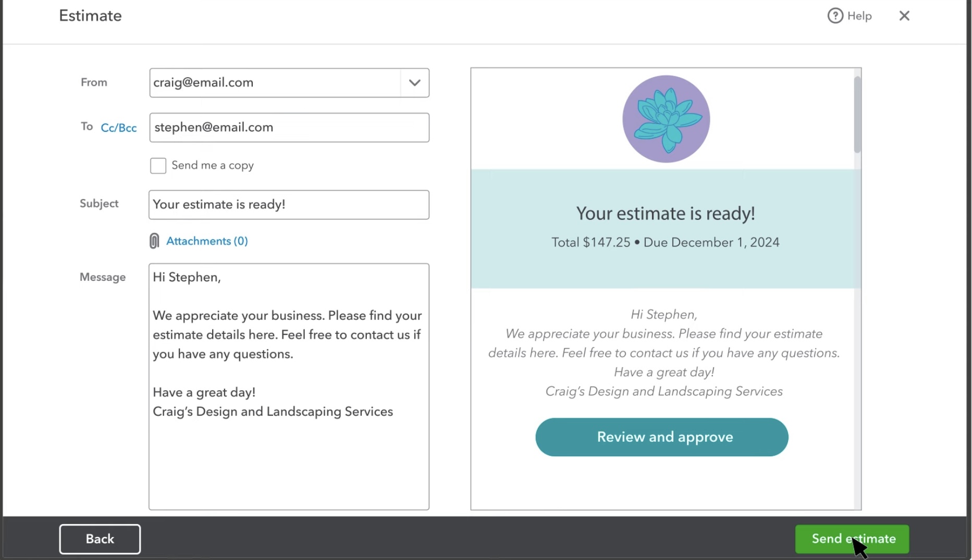Click the Send me a copy label
Screen dimensions: 972x560
213,166
